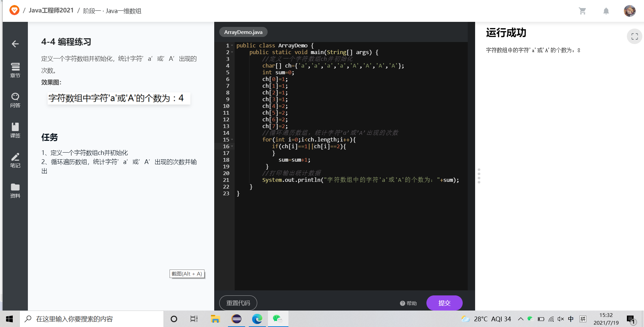Collapse the main method fold at line 2
Screen dimensions: 644x327
[232, 52]
